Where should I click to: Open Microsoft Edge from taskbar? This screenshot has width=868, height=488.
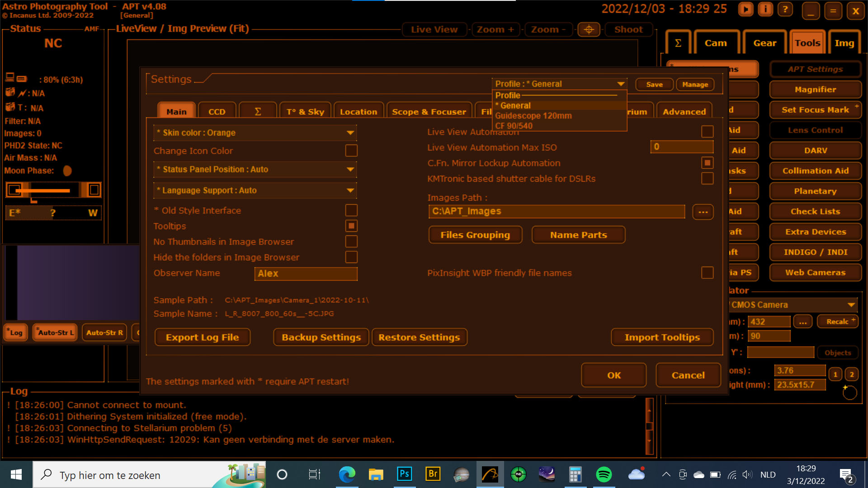point(347,474)
